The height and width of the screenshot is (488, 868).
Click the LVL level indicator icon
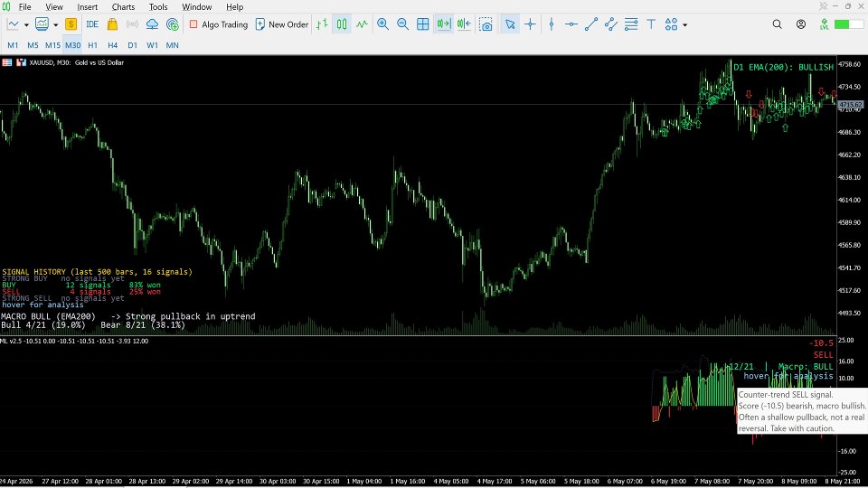[825, 24]
